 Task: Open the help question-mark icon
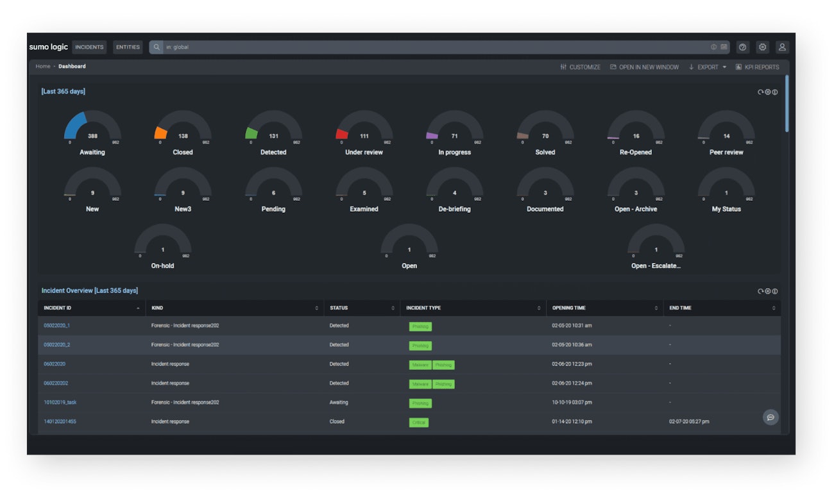[743, 47]
